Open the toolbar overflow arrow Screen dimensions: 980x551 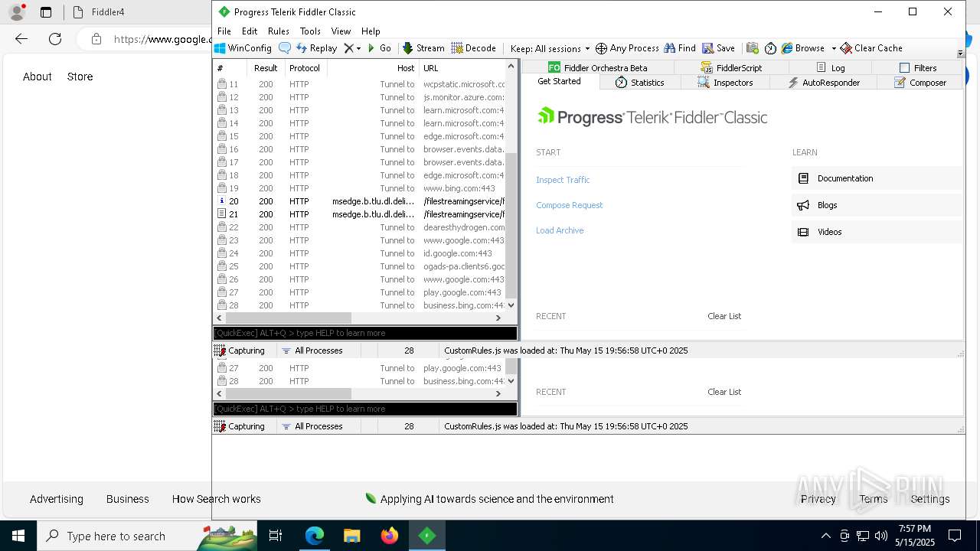(x=960, y=54)
